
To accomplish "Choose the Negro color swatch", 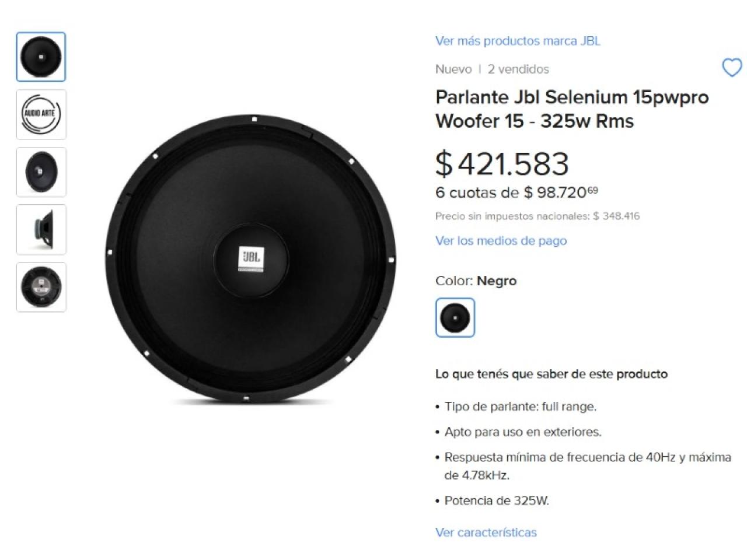I will click(455, 317).
